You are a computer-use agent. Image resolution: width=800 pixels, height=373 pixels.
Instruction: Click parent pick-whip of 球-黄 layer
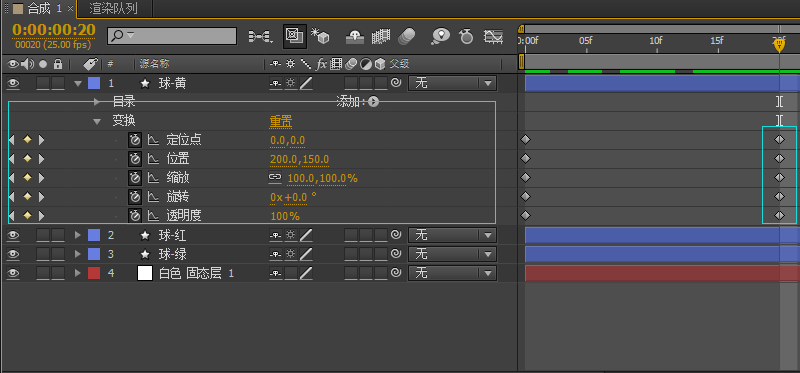click(396, 83)
